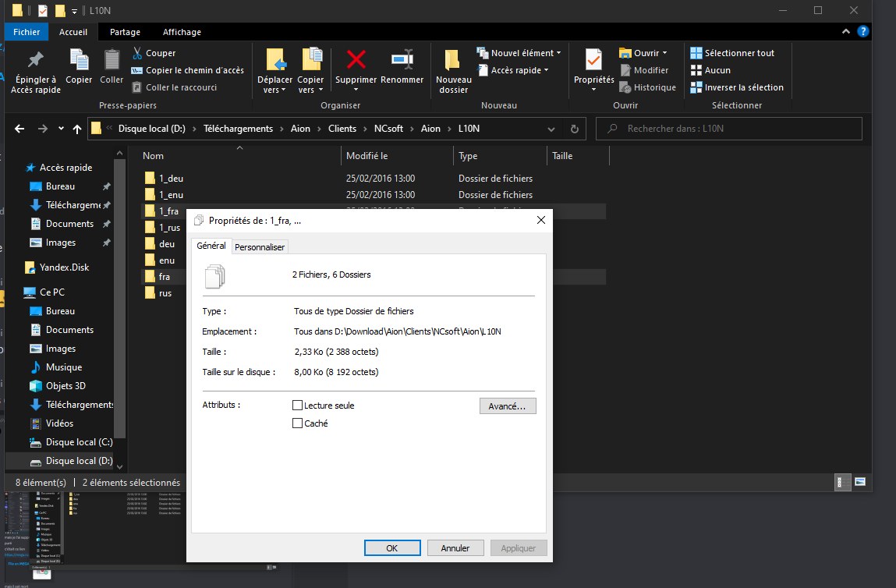The height and width of the screenshot is (588, 896).
Task: Open the Quick Access Toolbar customize arrow
Action: point(74,11)
